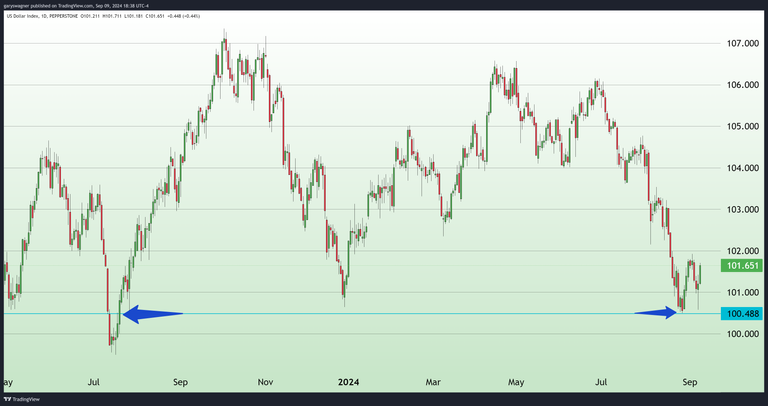The width and height of the screenshot is (768, 406).
Task: Click the horizontal cyan support line
Action: [400, 314]
